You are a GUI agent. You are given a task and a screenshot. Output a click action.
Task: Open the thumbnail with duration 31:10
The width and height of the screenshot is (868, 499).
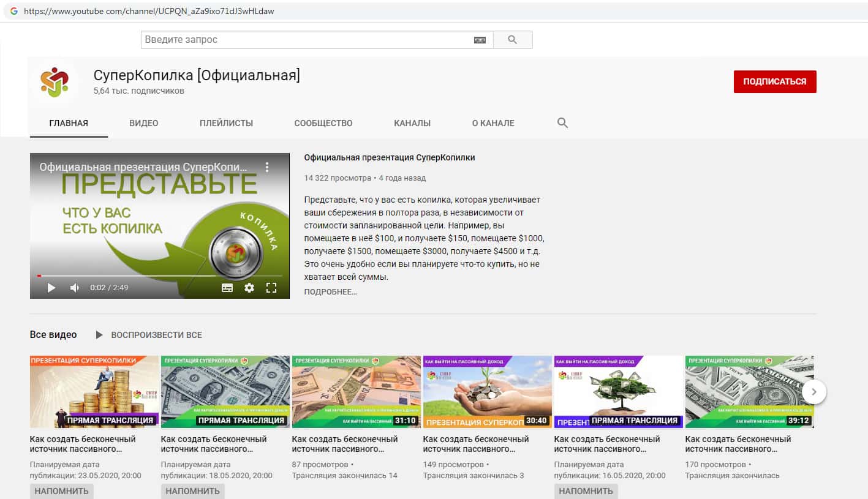(x=357, y=392)
